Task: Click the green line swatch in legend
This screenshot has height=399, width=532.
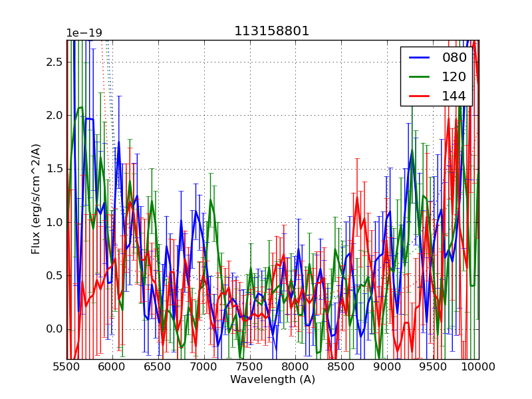Action: click(x=419, y=77)
